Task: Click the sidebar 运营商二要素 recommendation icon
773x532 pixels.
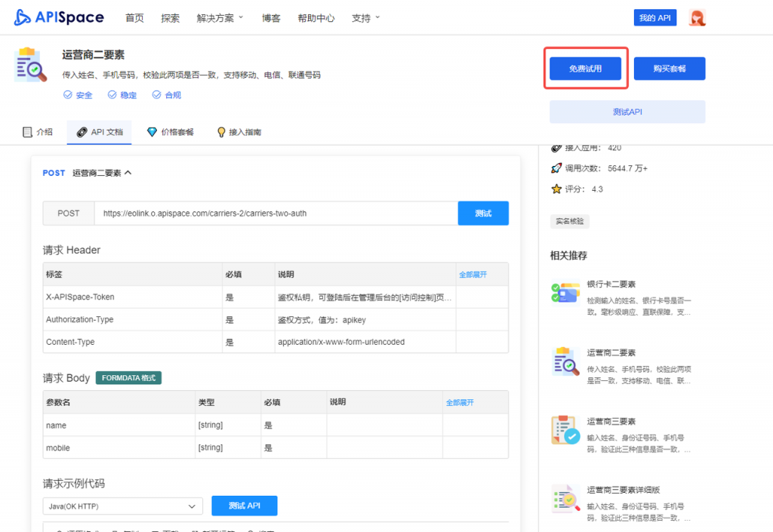Action: [565, 361]
